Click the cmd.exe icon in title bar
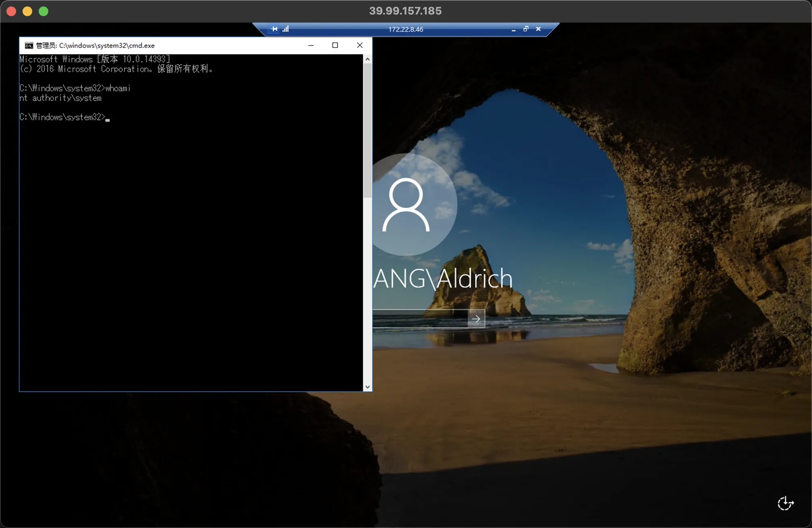This screenshot has height=528, width=812. click(x=29, y=46)
